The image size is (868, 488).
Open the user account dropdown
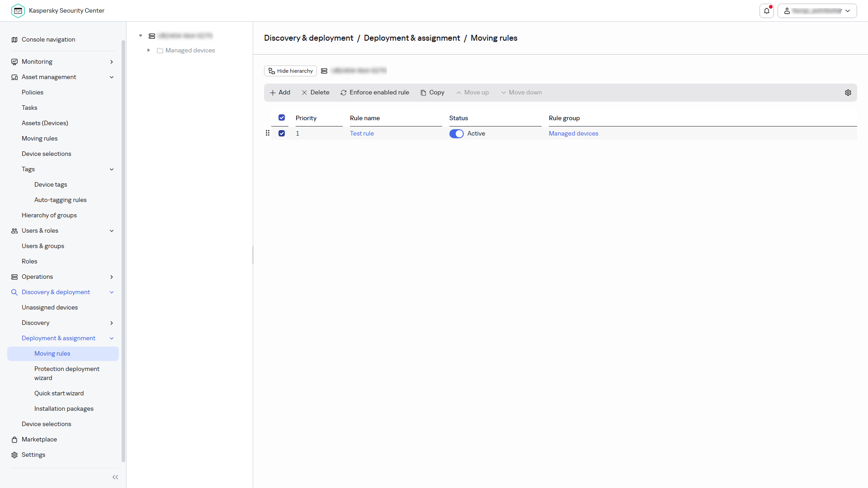[x=817, y=11]
